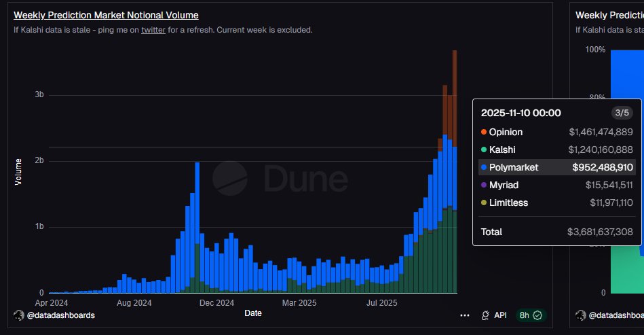Click the 8h refresh status badge
The width and height of the screenshot is (644, 335).
(x=531, y=315)
